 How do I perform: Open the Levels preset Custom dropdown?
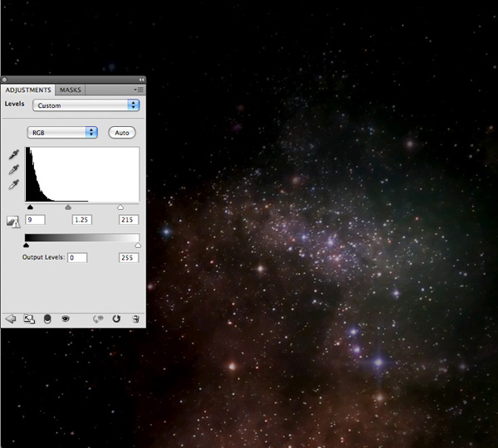point(86,105)
